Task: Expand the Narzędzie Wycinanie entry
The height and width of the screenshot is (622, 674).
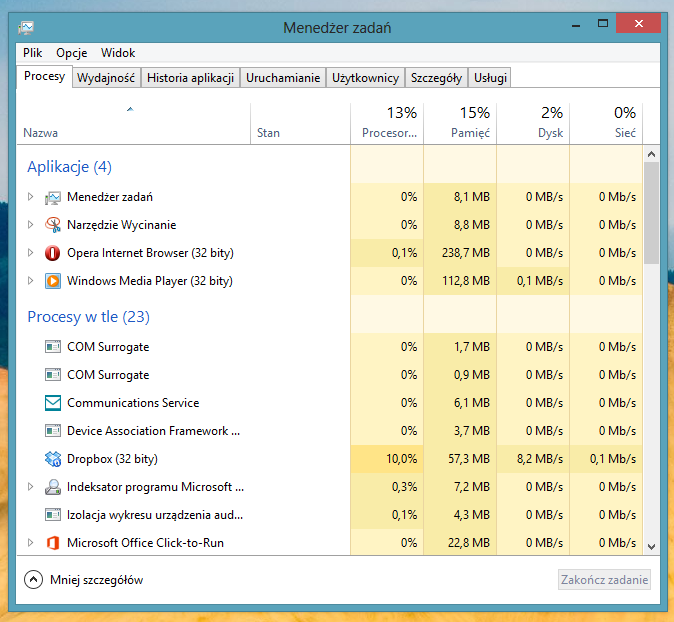Action: coord(30,225)
